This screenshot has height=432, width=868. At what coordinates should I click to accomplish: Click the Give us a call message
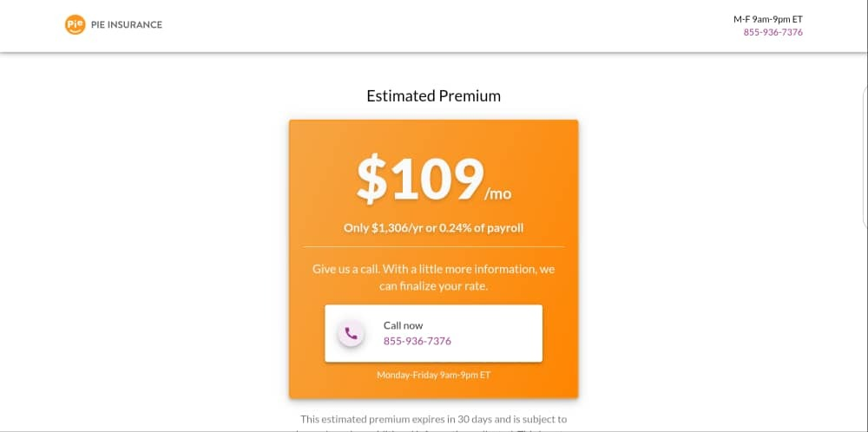pyautogui.click(x=433, y=269)
